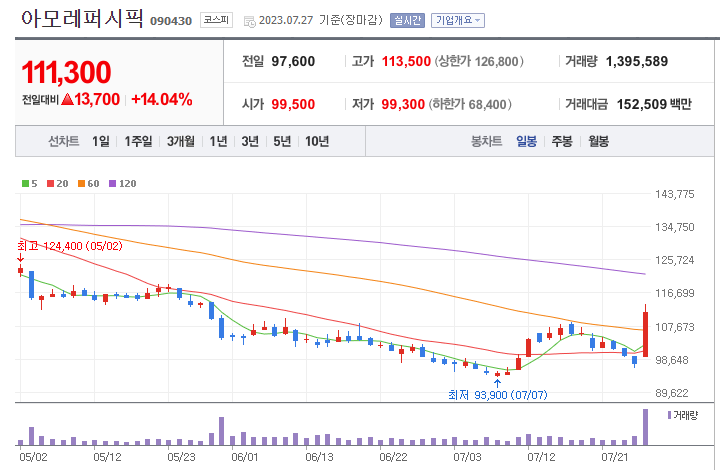Click the 고가 value 113,500
The width and height of the screenshot is (720, 470).
coord(406,61)
